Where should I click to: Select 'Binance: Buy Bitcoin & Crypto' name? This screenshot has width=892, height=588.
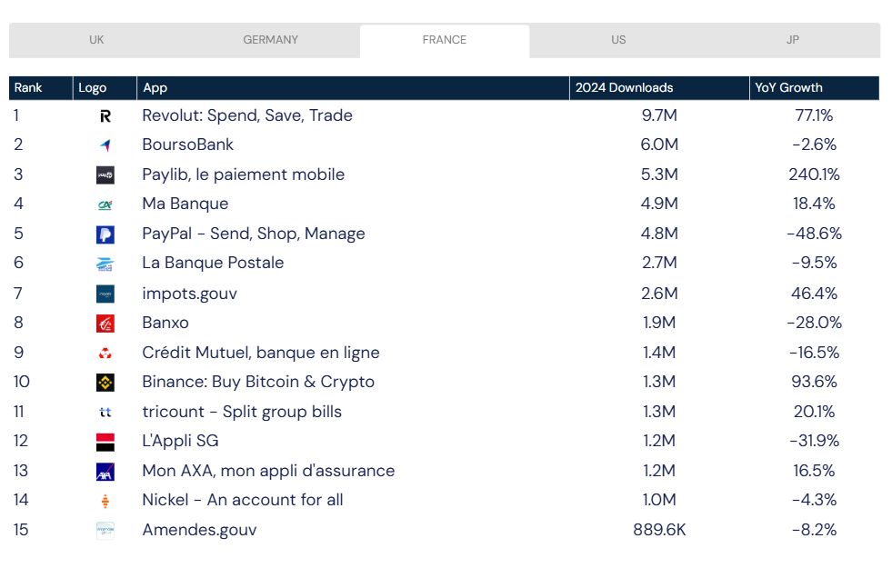[258, 382]
